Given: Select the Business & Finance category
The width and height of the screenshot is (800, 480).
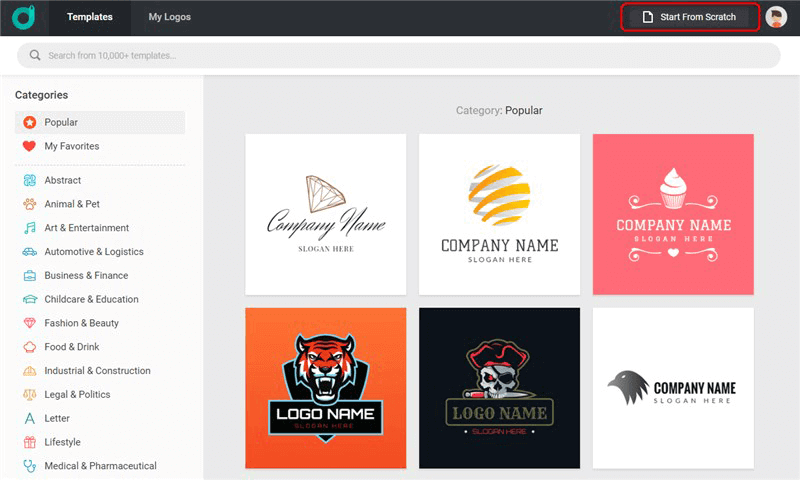Looking at the screenshot, I should 86,276.
